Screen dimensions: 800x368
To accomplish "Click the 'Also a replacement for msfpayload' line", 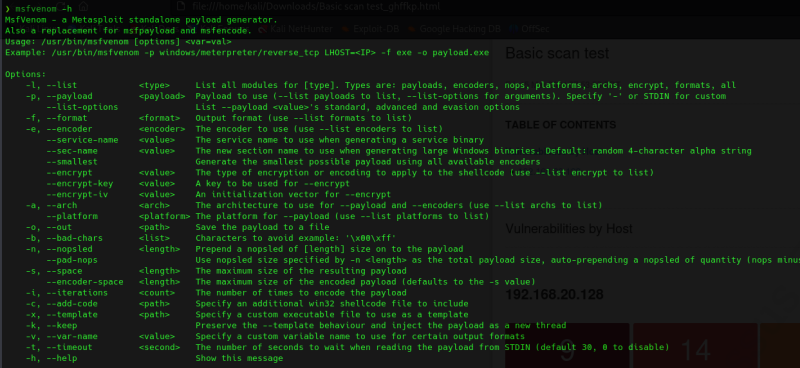I will click(129, 31).
